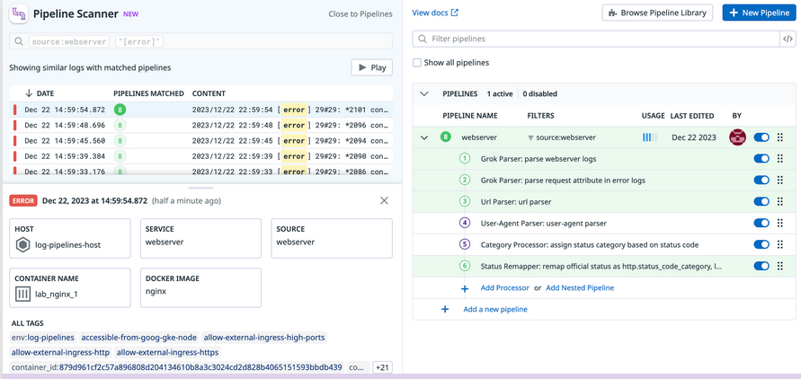The image size is (801, 379).
Task: Click the PIPELINES MATCHED column header
Action: click(x=148, y=94)
